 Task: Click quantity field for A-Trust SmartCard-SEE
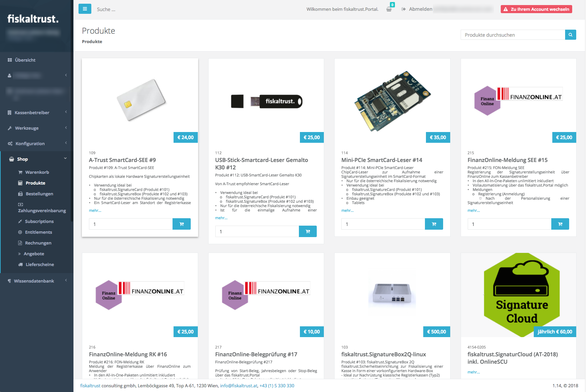[x=131, y=224]
